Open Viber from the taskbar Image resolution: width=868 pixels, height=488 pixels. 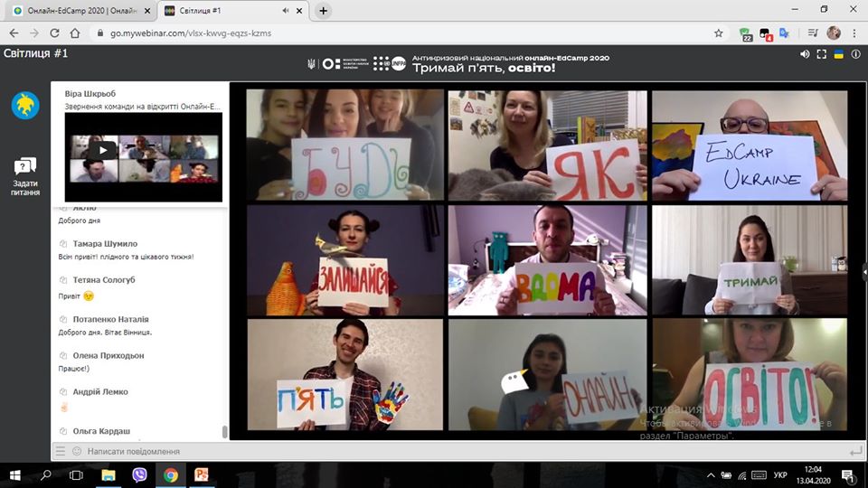click(140, 474)
